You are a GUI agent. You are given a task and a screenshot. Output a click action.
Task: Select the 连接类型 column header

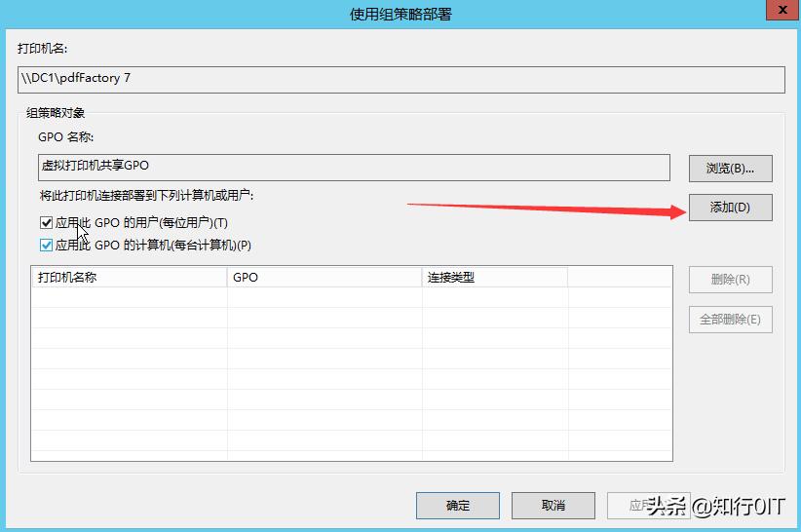pyautogui.click(x=494, y=278)
